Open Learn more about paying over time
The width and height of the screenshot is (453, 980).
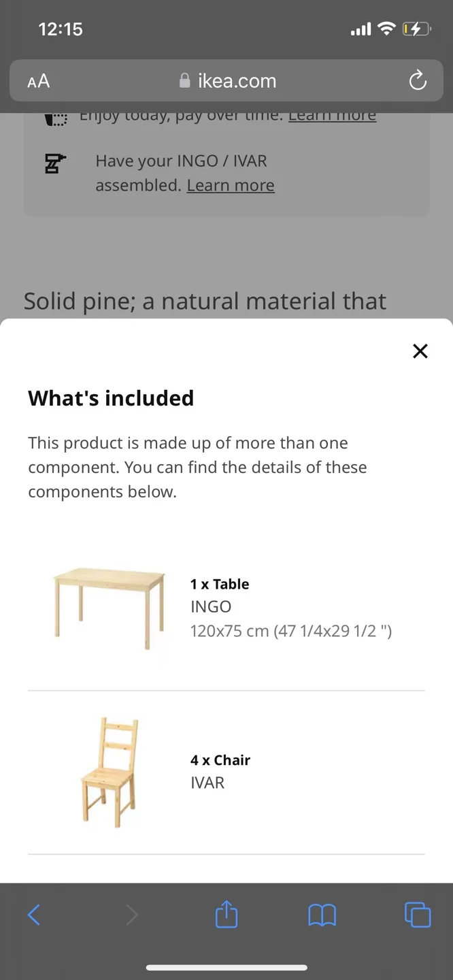[332, 114]
